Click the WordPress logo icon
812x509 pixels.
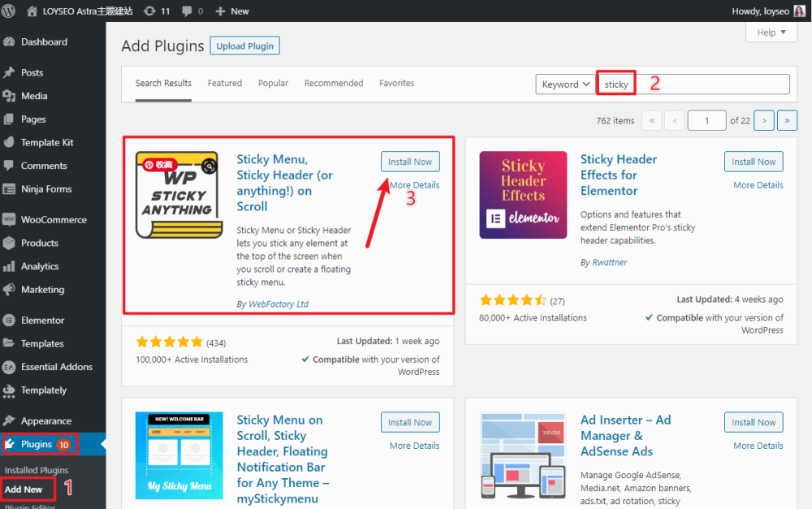click(x=8, y=11)
